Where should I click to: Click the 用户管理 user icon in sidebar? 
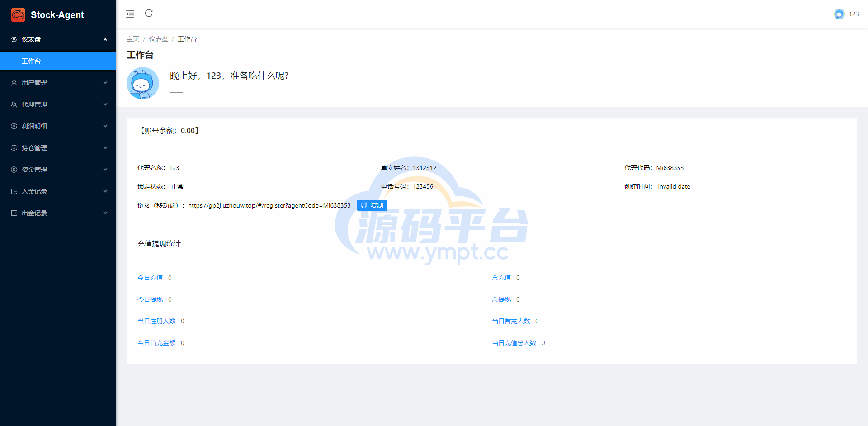pos(14,83)
